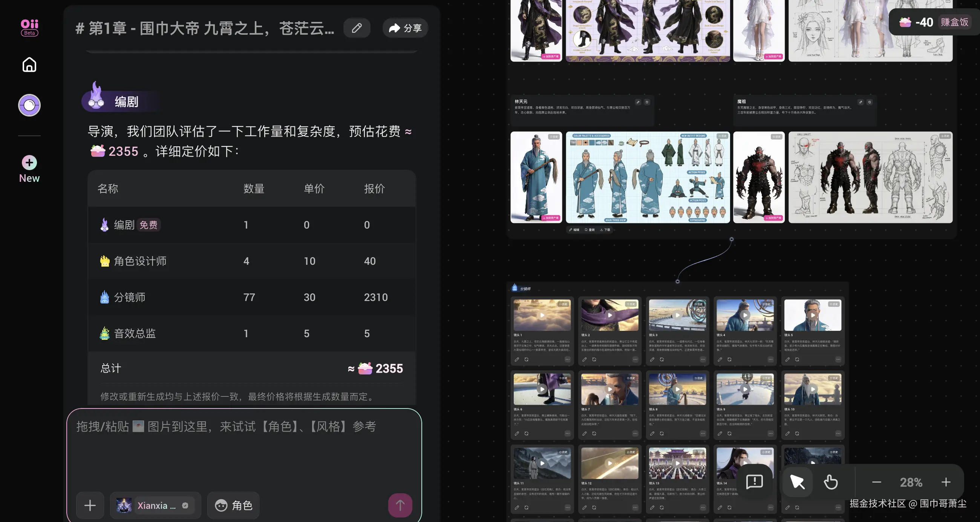This screenshot has width=980, height=522.
Task: Edit 林天元 description with pencil icon
Action: (638, 102)
